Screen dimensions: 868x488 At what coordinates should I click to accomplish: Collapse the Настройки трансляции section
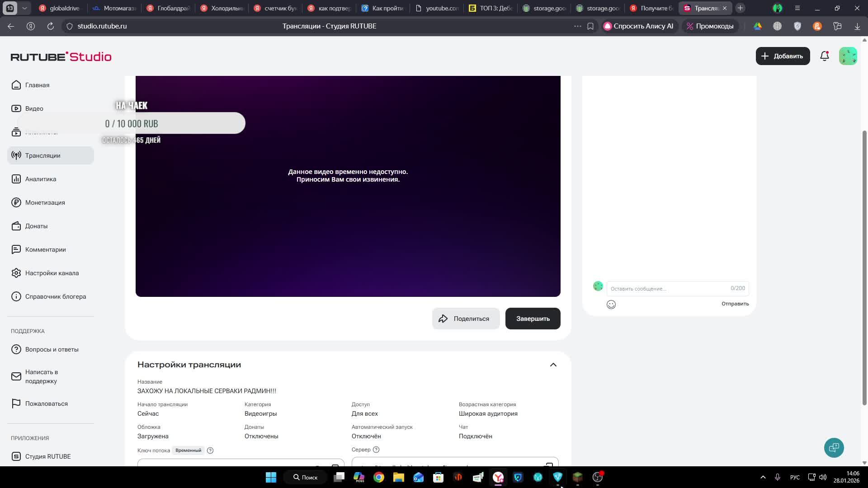553,365
